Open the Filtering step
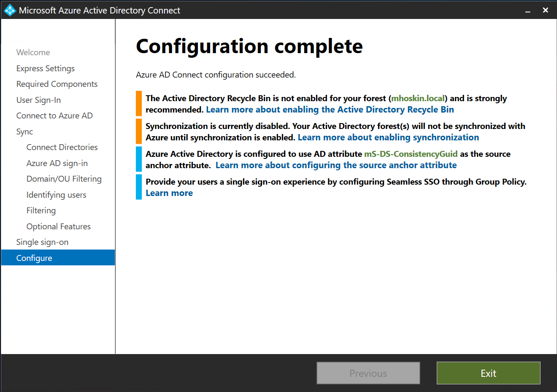Image resolution: width=557 pixels, height=392 pixels. point(41,210)
